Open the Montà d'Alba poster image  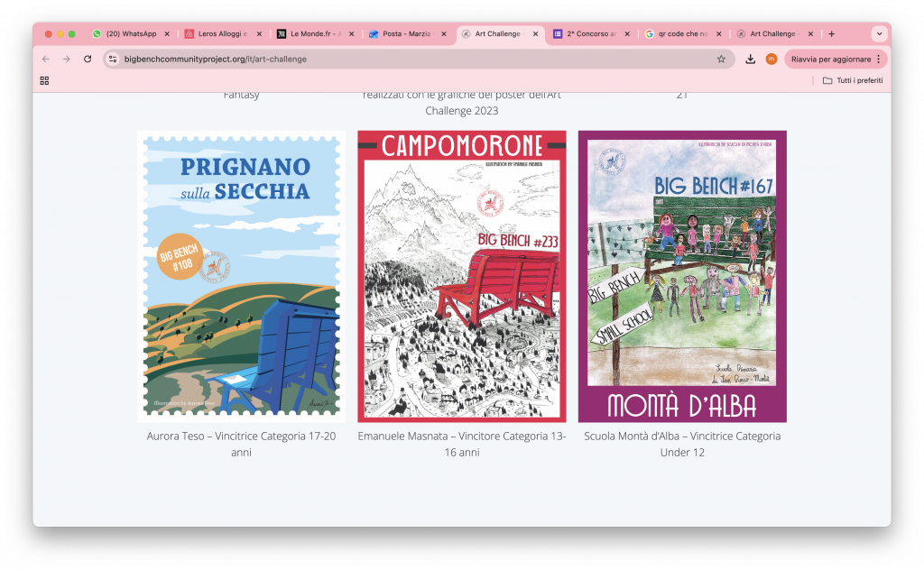pyautogui.click(x=682, y=276)
